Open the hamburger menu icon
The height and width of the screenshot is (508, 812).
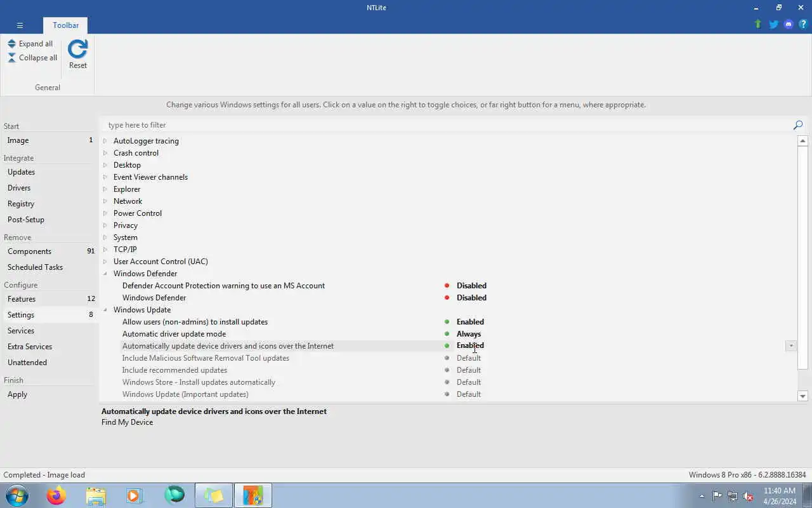tap(20, 25)
